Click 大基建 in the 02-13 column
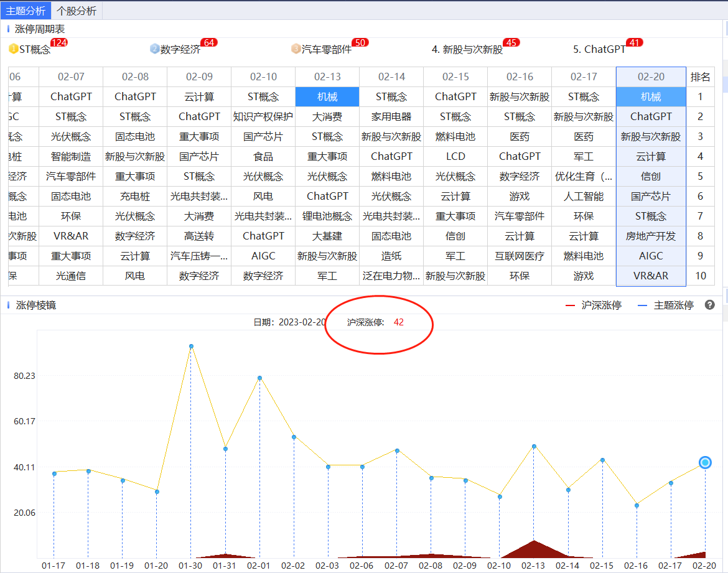 [x=327, y=236]
